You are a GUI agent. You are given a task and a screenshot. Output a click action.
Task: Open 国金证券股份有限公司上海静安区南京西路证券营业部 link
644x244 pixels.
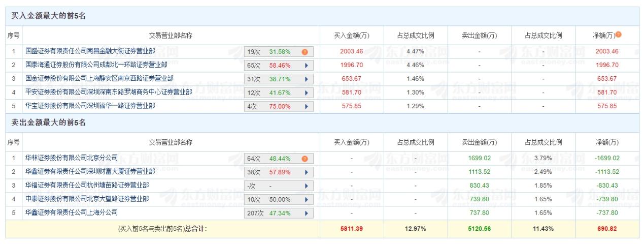coord(99,79)
